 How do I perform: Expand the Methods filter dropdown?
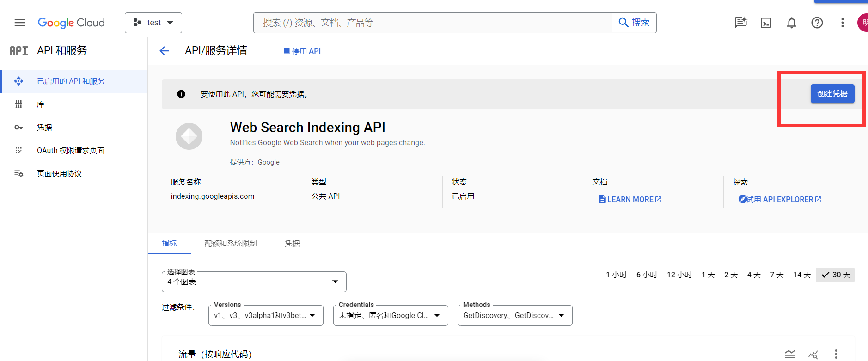(515, 315)
